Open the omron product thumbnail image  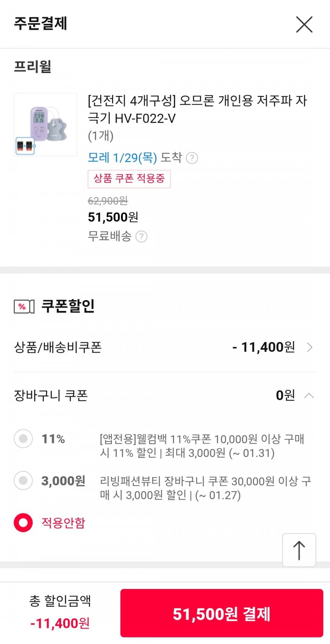click(45, 125)
